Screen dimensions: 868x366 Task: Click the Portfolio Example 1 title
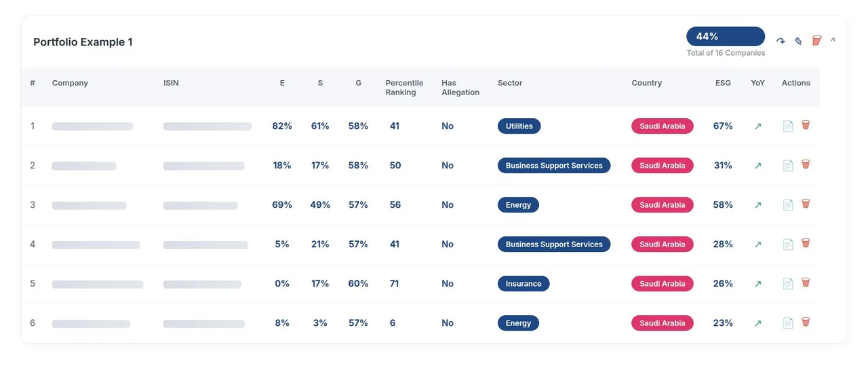[83, 42]
